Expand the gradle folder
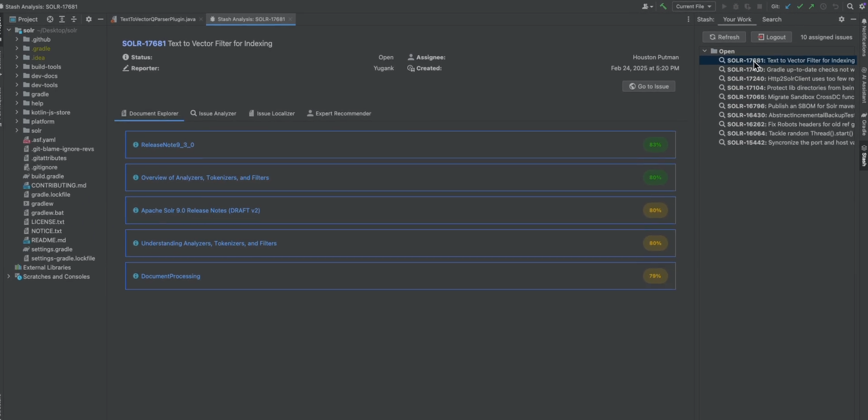Screen dimensions: 868x420 (17, 94)
